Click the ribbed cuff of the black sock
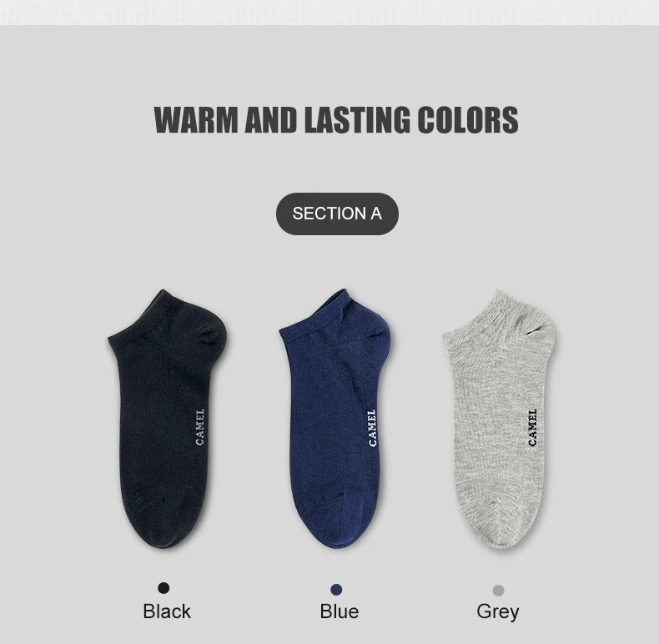 click(x=137, y=319)
